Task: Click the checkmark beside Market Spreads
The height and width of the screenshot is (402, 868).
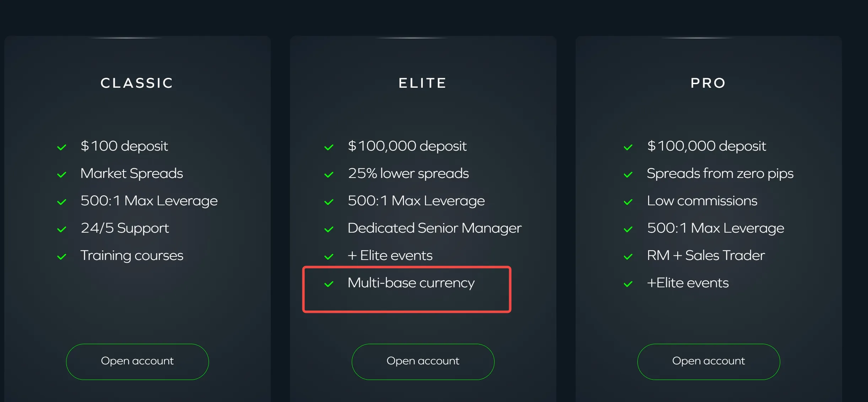Action: (62, 174)
